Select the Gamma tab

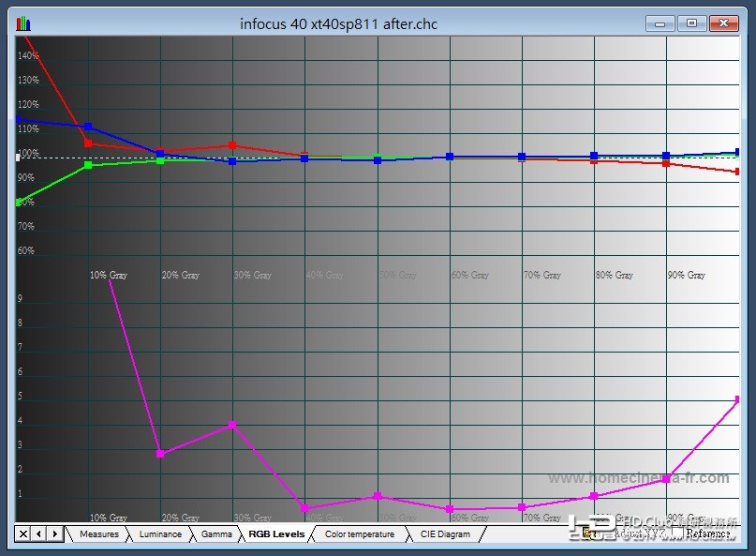(x=216, y=534)
